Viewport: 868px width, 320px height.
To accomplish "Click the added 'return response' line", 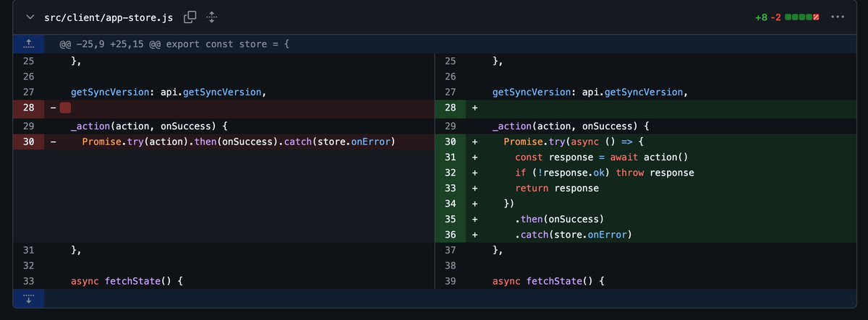I will point(557,188).
